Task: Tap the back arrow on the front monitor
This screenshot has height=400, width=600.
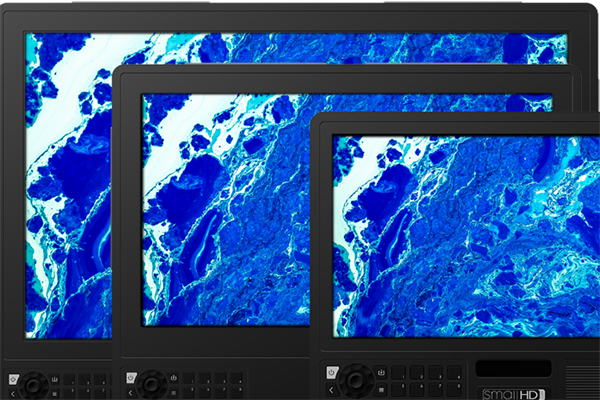Action: point(331,390)
